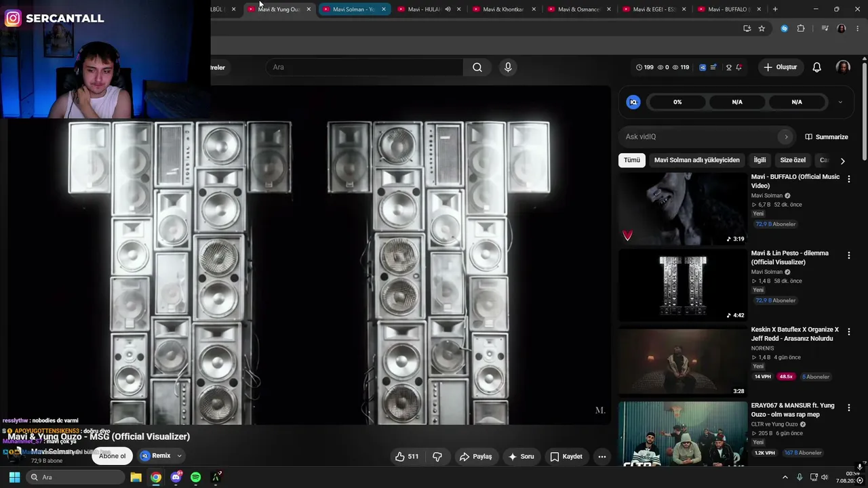868x488 pixels.
Task: Save the video with Kaydet
Action: tap(566, 457)
